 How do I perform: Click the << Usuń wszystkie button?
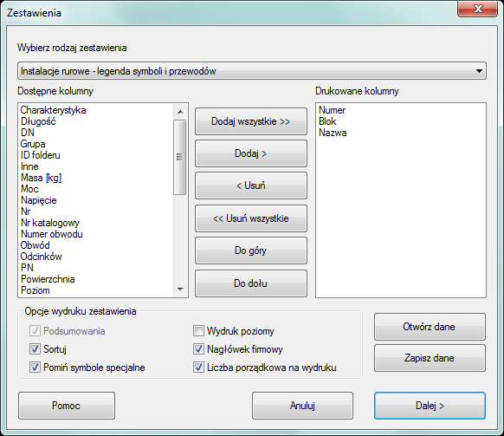(251, 218)
